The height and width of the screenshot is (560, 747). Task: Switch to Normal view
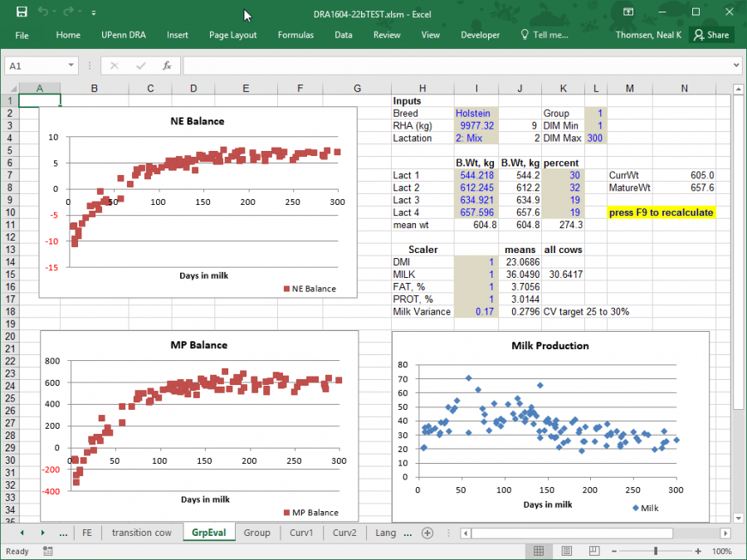(x=539, y=551)
